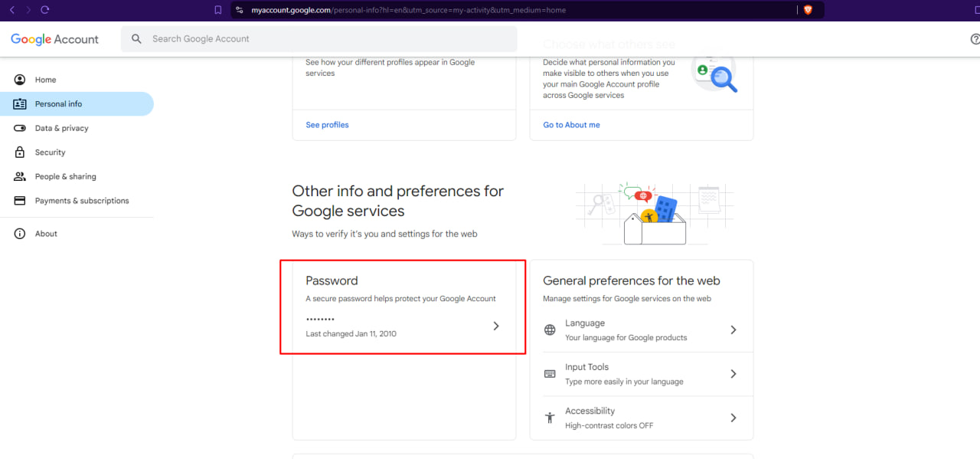Open Language settings arrow

[733, 329]
